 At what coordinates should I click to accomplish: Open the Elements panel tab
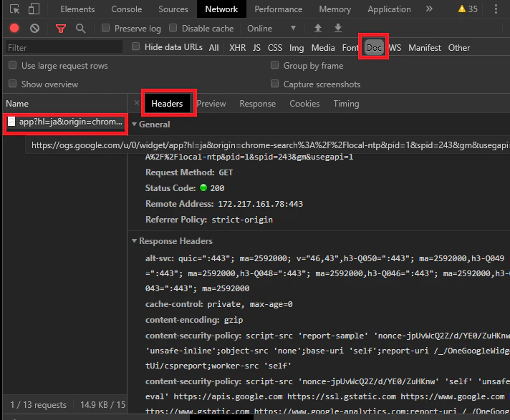(x=77, y=9)
